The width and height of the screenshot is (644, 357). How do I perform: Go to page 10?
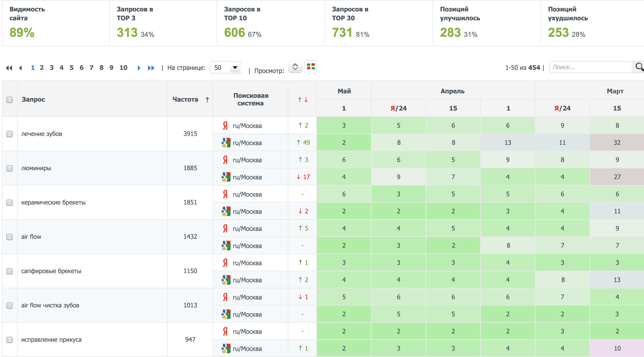[x=123, y=68]
